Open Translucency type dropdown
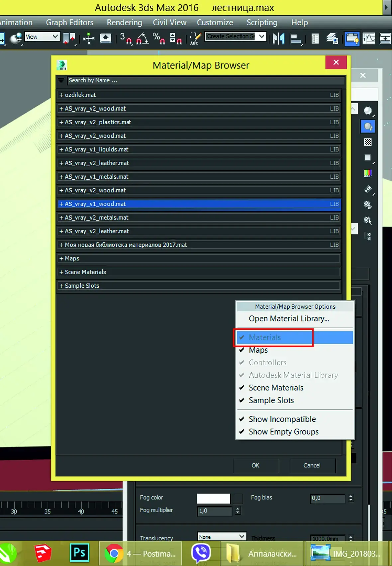Image resolution: width=392 pixels, height=566 pixels. [x=222, y=536]
